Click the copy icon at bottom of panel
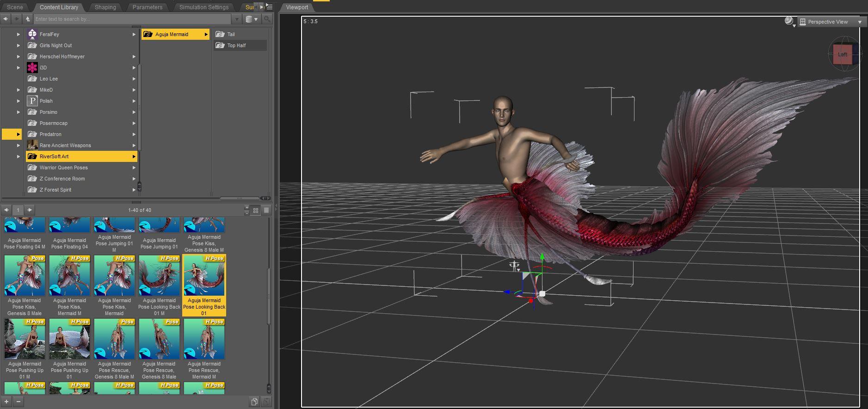The width and height of the screenshot is (868, 409). coord(254,402)
